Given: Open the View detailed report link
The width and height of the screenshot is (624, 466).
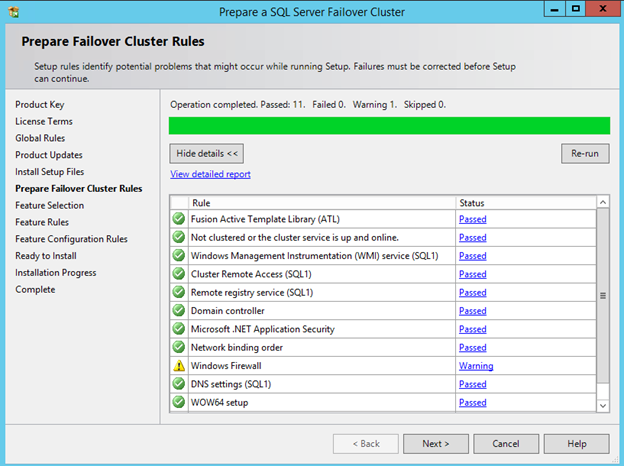Looking at the screenshot, I should [210, 174].
